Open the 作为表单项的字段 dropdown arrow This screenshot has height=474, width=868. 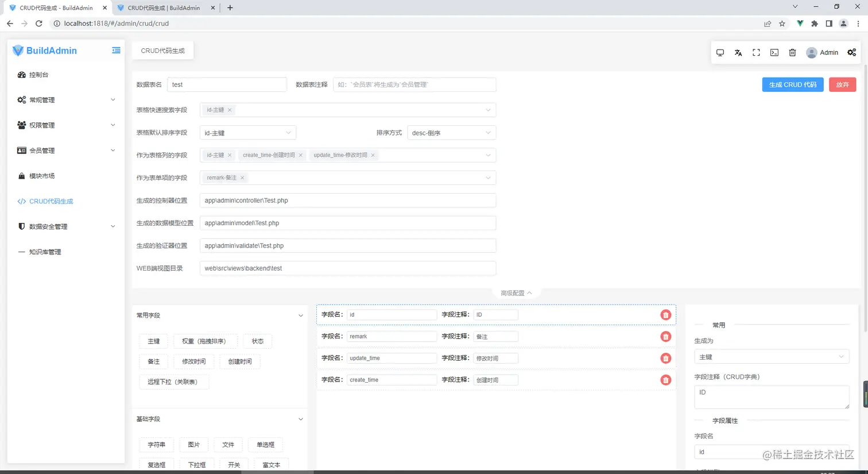488,178
